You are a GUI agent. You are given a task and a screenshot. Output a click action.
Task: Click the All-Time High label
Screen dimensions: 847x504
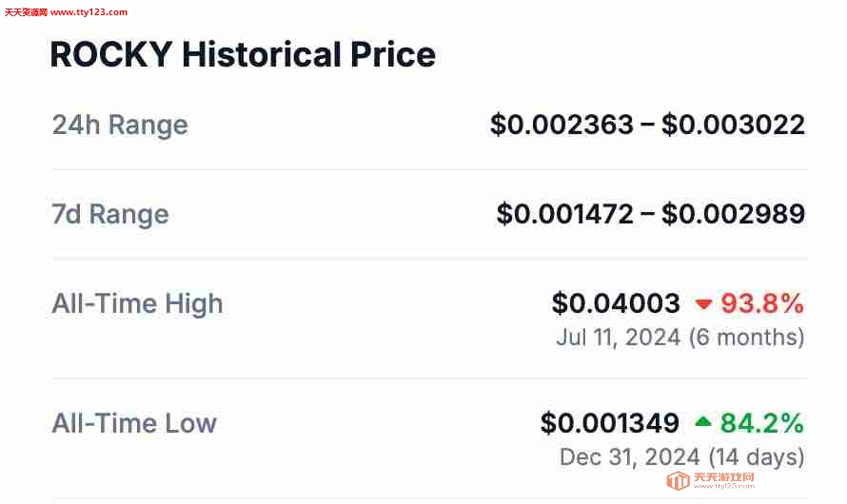click(x=137, y=303)
